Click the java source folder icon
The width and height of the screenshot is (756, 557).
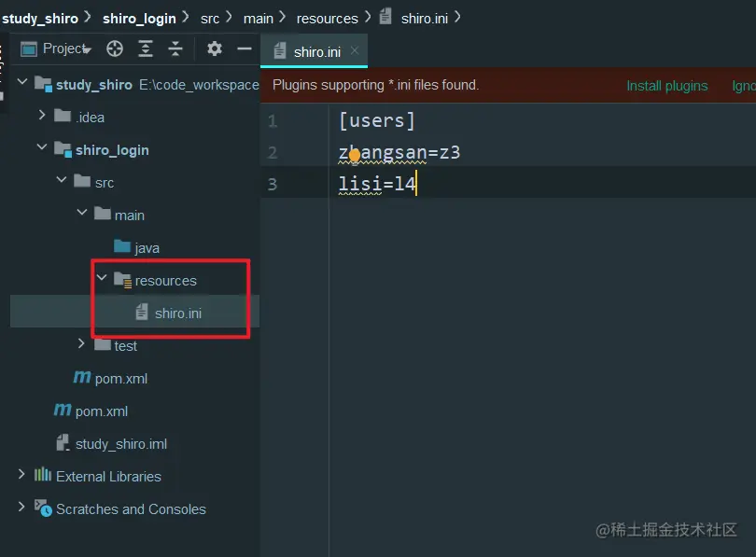122,245
